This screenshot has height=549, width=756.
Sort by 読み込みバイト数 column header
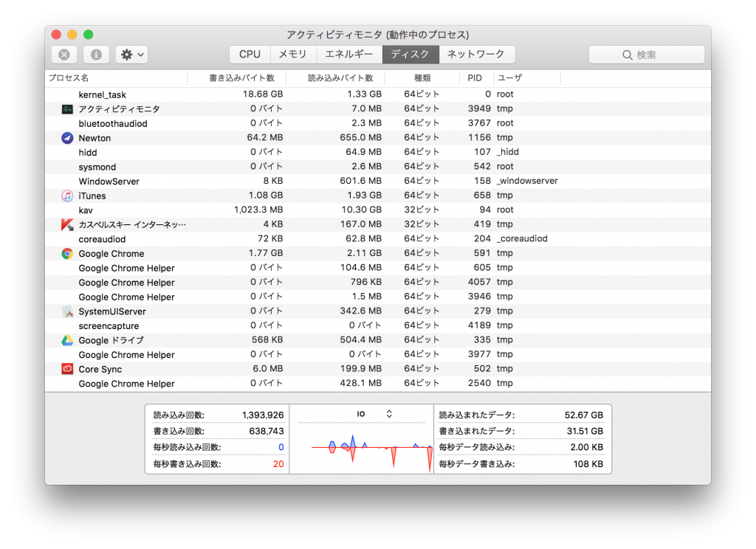pos(336,78)
